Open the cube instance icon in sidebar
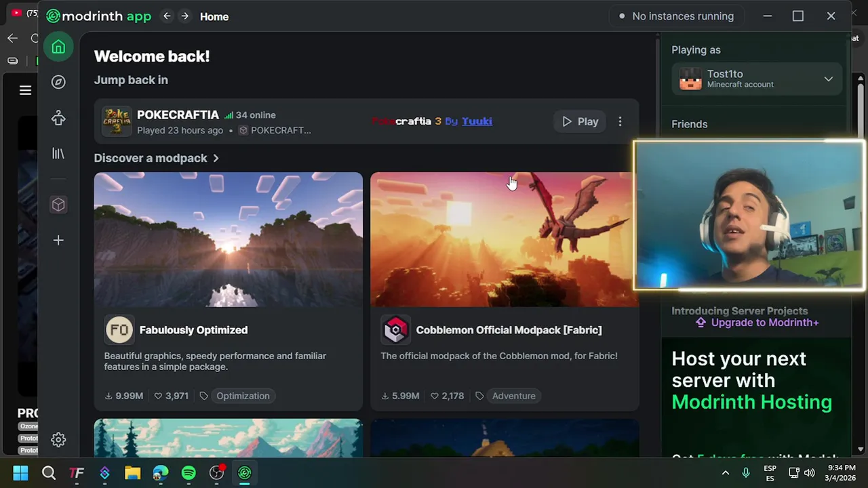The image size is (868, 488). pos(58,205)
